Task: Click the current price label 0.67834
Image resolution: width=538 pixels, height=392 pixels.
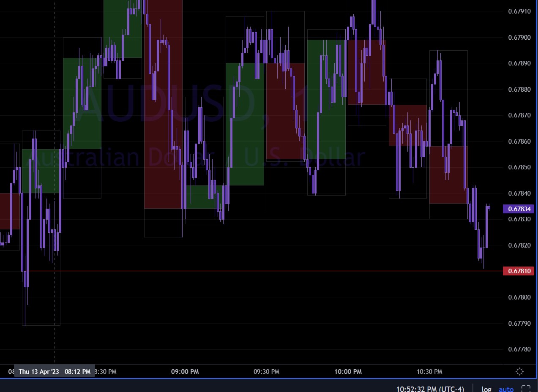Action: pyautogui.click(x=519, y=209)
